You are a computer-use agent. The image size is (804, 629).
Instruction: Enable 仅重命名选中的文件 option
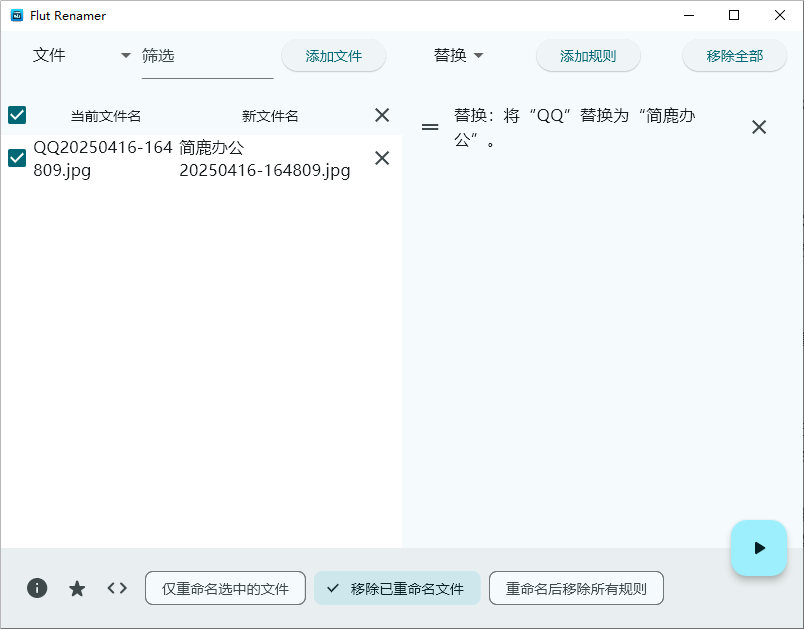point(225,588)
